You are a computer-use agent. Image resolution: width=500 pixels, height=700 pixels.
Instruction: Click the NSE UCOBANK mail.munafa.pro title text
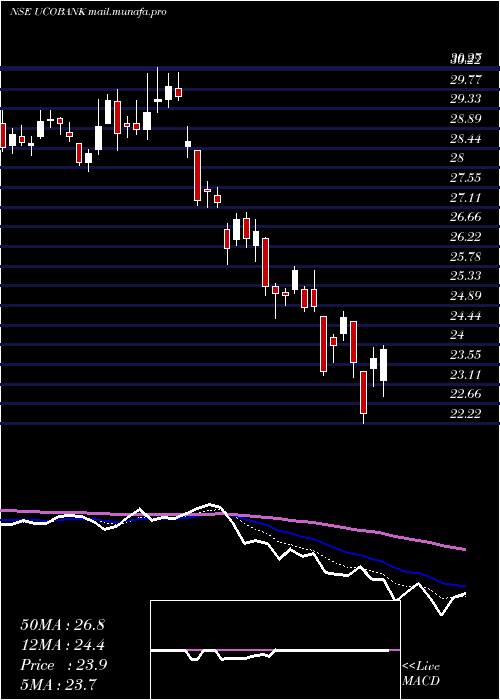[x=88, y=12]
